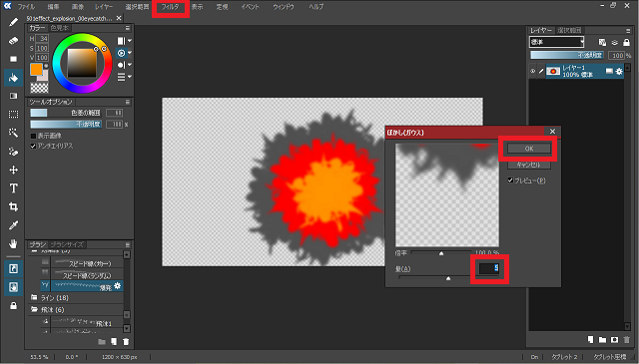Toggle the layer lock icon in the layer panel
The width and height of the screenshot is (639, 364).
pos(627,42)
